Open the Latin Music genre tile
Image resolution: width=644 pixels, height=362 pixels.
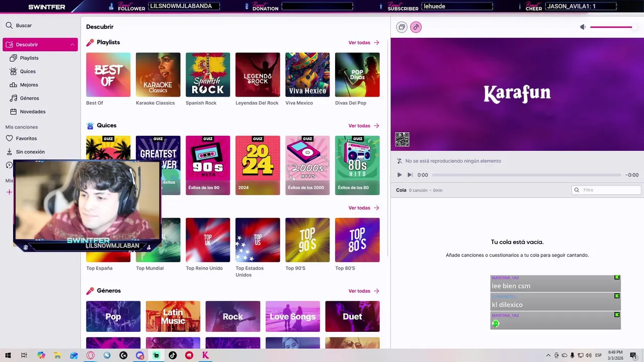[x=173, y=316]
